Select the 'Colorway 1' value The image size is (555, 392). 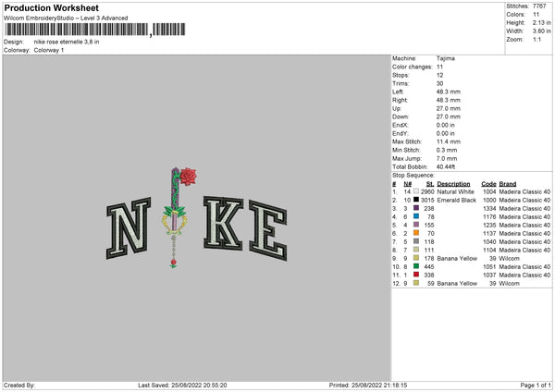click(x=49, y=50)
